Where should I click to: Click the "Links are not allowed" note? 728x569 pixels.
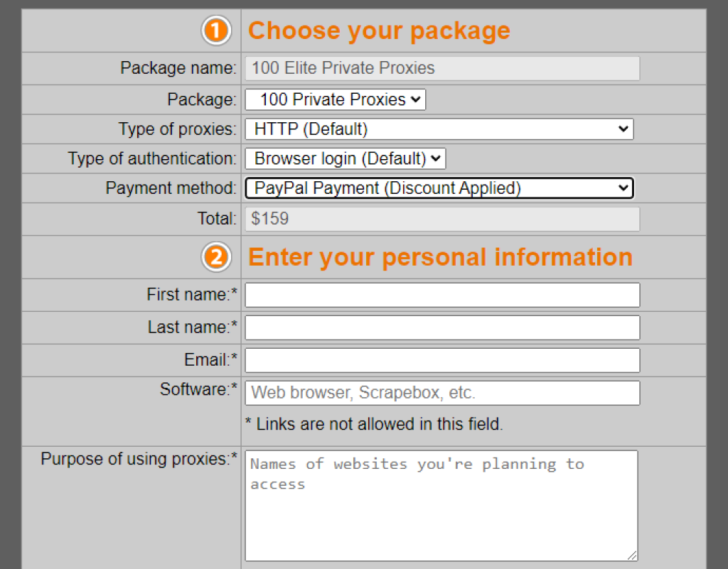[374, 425]
